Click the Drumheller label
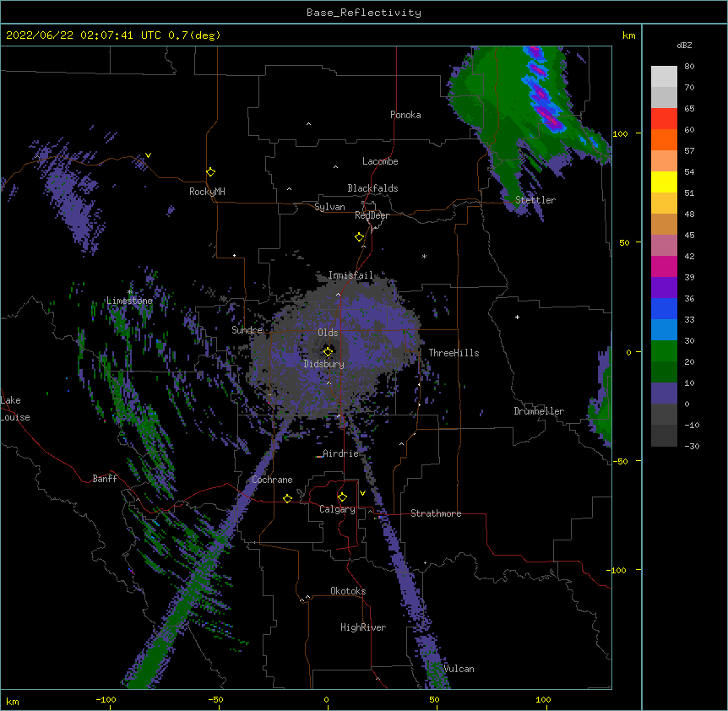Viewport: 728px width, 711px height. tap(539, 411)
